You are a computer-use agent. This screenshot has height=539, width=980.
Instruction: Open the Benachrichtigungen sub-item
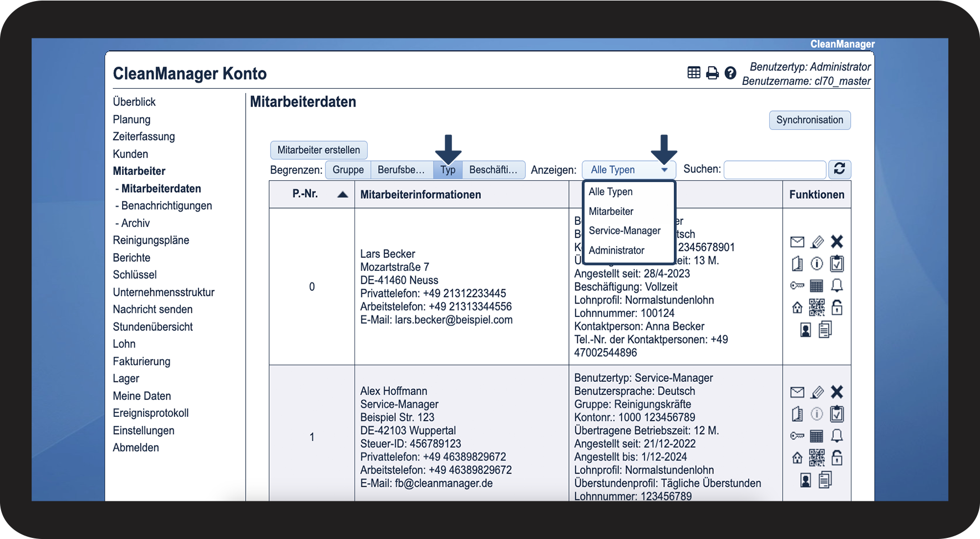(x=166, y=206)
